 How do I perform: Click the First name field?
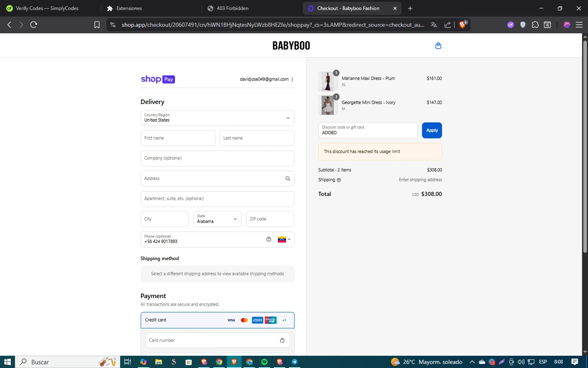click(x=178, y=138)
